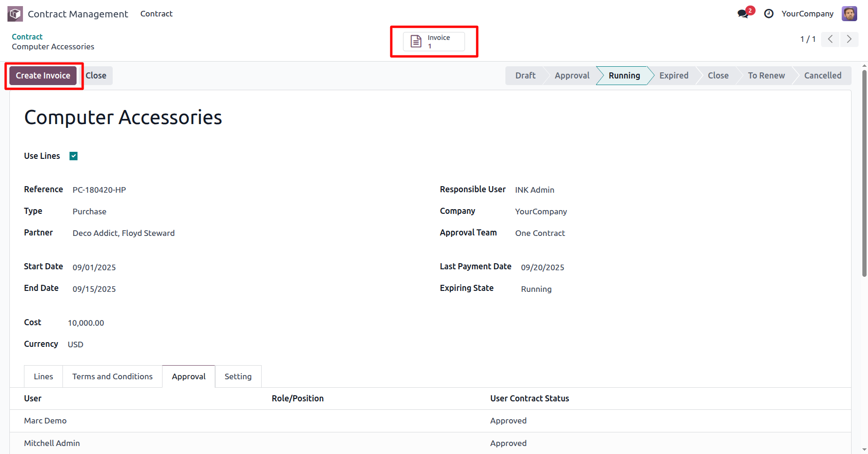
Task: Select the Expired status stage
Action: (674, 76)
